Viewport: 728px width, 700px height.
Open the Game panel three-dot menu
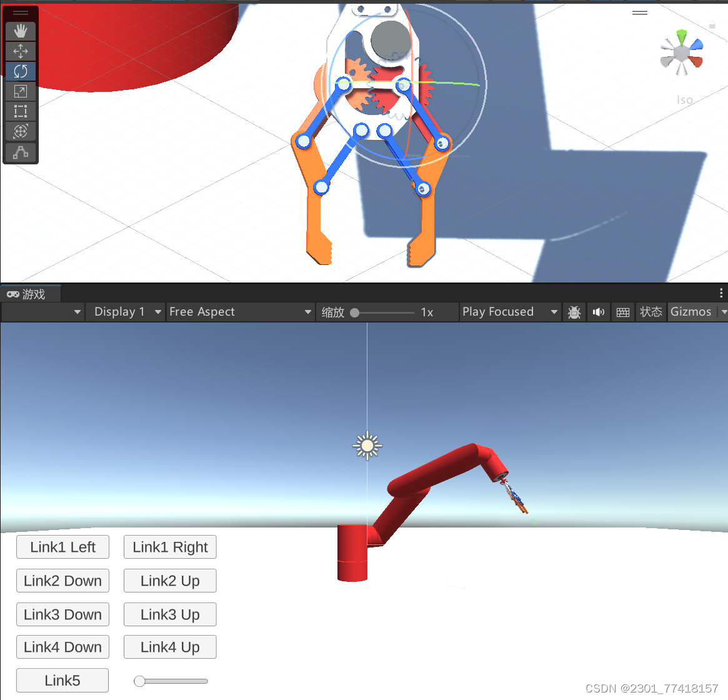click(721, 292)
